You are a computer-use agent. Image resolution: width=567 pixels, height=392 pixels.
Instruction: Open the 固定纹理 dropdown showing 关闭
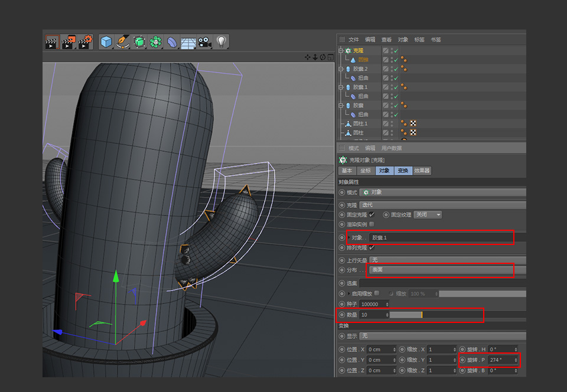click(x=426, y=214)
